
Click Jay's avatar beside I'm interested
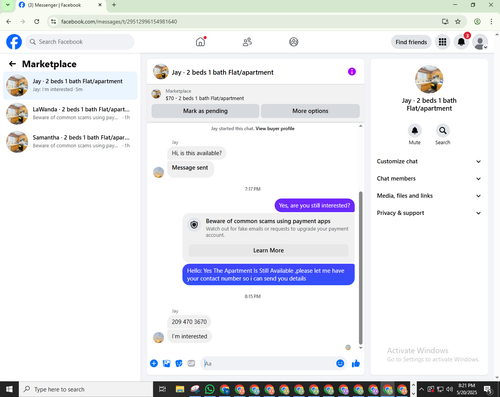click(158, 337)
